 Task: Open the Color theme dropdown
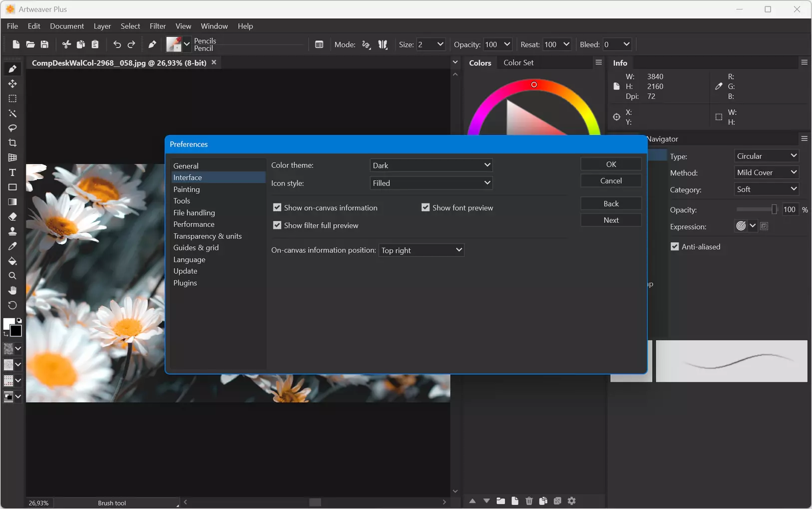pos(431,165)
